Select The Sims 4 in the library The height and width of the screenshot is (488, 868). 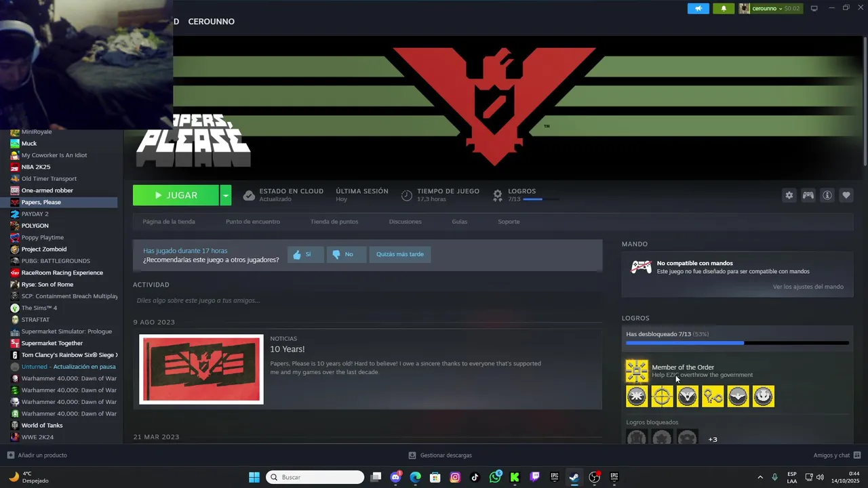pyautogui.click(x=39, y=308)
